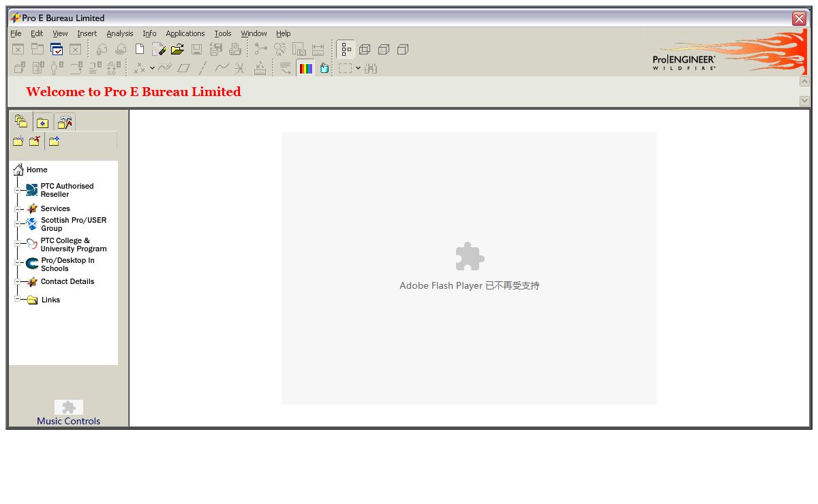
Task: Collapse PTC College & University Program node
Action: tap(18, 243)
